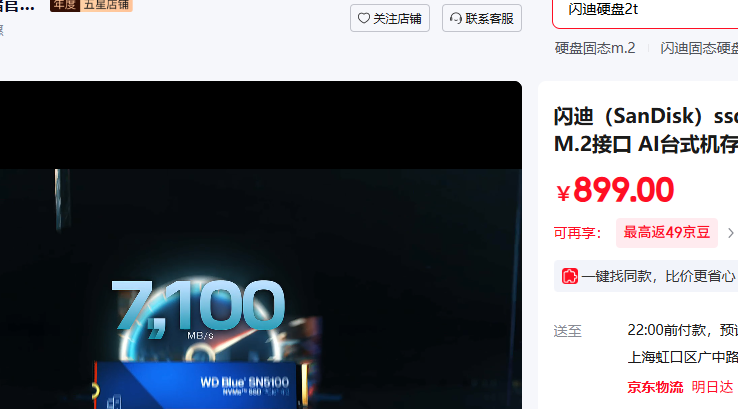Click the 7,100 MB/s speed graphic
This screenshot has height=409, width=738.
pyautogui.click(x=197, y=308)
